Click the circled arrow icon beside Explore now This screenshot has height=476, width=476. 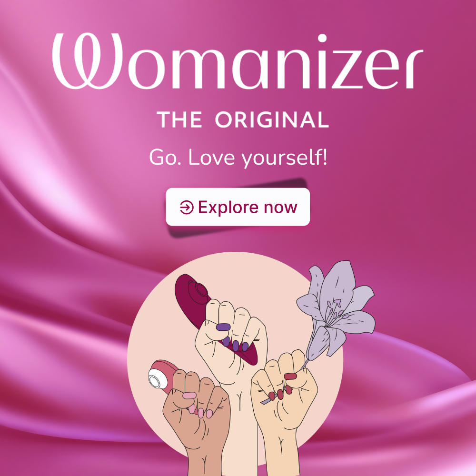[x=187, y=208]
